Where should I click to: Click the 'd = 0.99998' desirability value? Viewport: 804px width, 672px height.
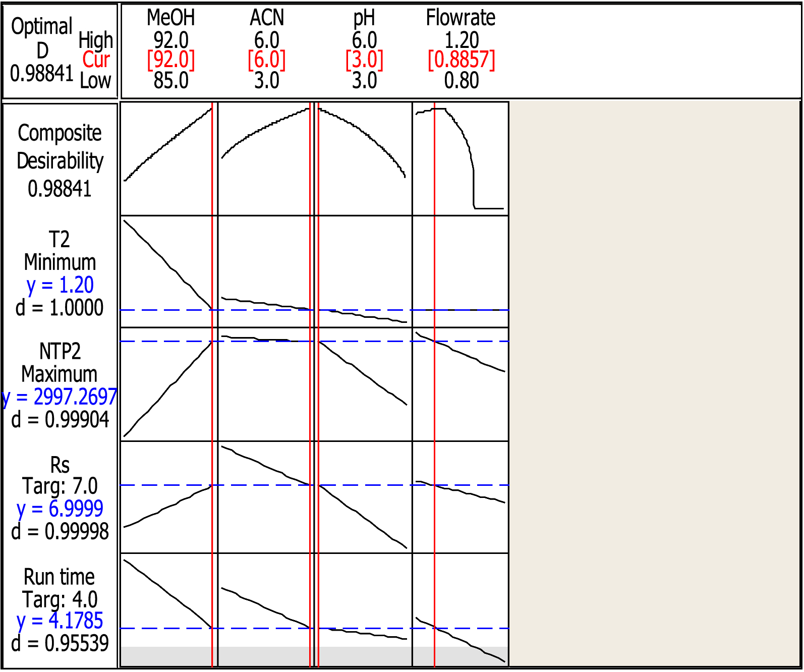(60, 532)
